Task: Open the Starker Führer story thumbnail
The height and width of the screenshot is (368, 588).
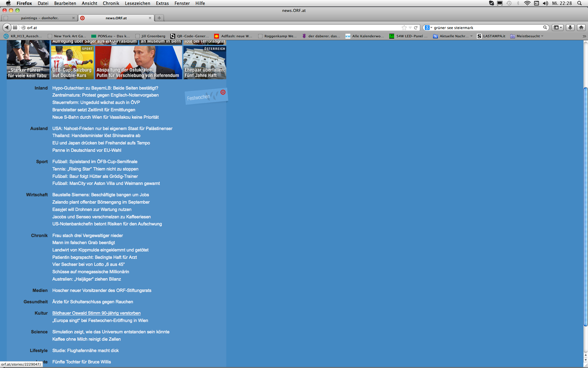Action: pyautogui.click(x=28, y=60)
